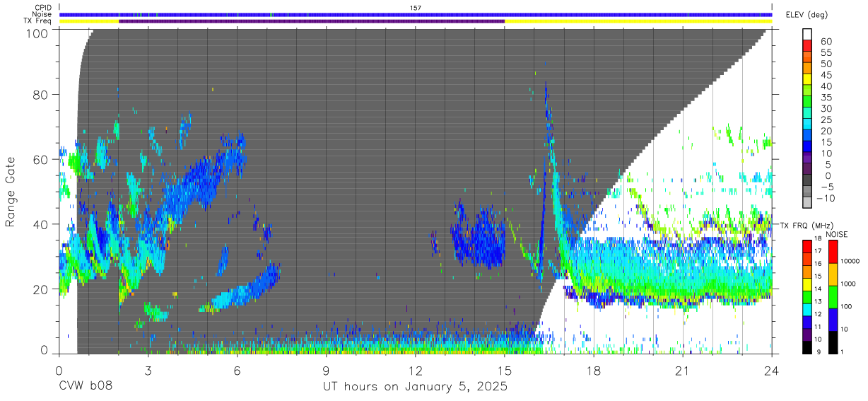Click the TX Freq row label

click(37, 21)
